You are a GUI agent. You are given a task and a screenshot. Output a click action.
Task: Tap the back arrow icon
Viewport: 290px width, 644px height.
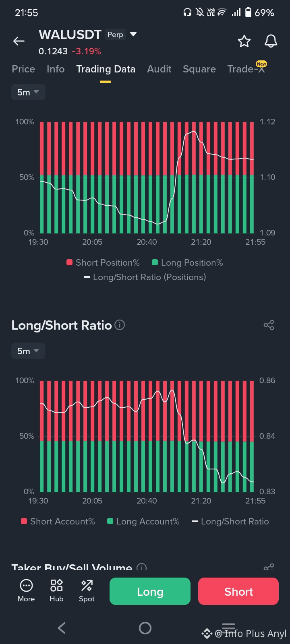[x=19, y=41]
